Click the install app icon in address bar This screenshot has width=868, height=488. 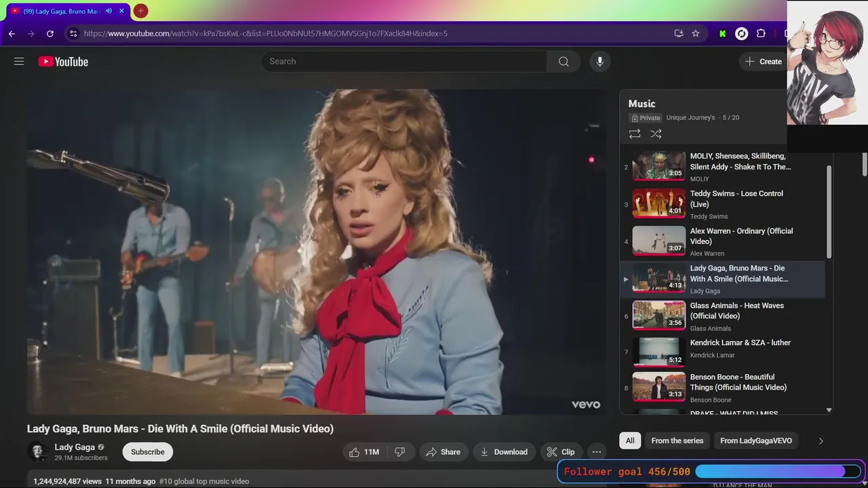[679, 33]
